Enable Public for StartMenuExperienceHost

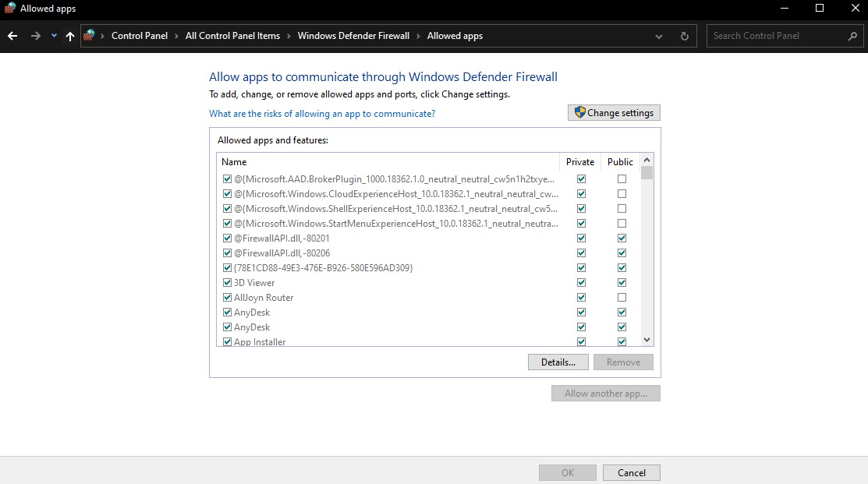[622, 224]
